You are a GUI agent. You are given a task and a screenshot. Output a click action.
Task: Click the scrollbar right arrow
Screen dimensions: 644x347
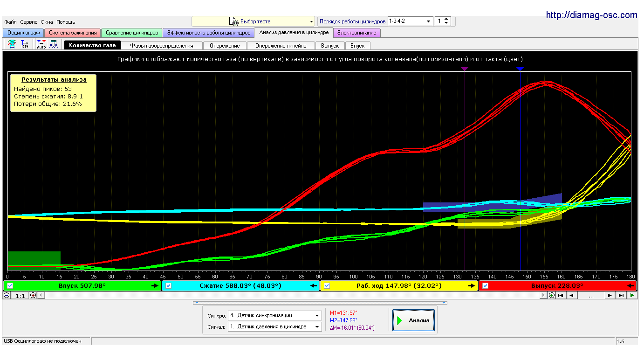coord(544,295)
